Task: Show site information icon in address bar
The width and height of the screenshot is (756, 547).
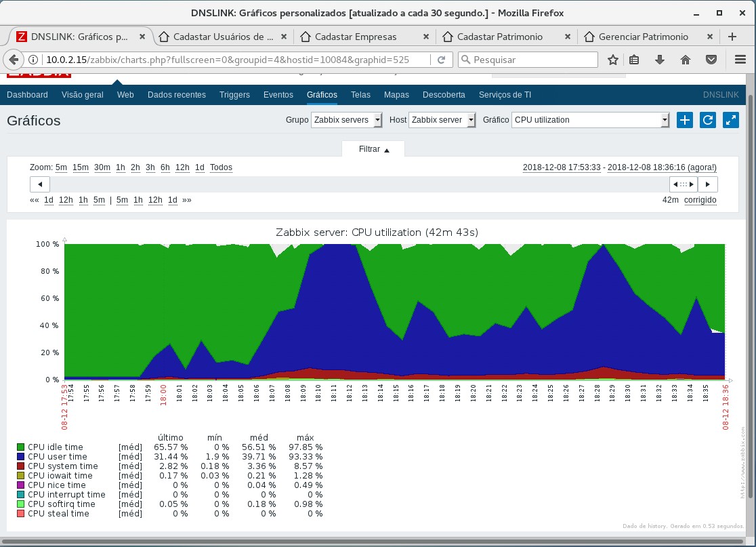Action: (33, 60)
